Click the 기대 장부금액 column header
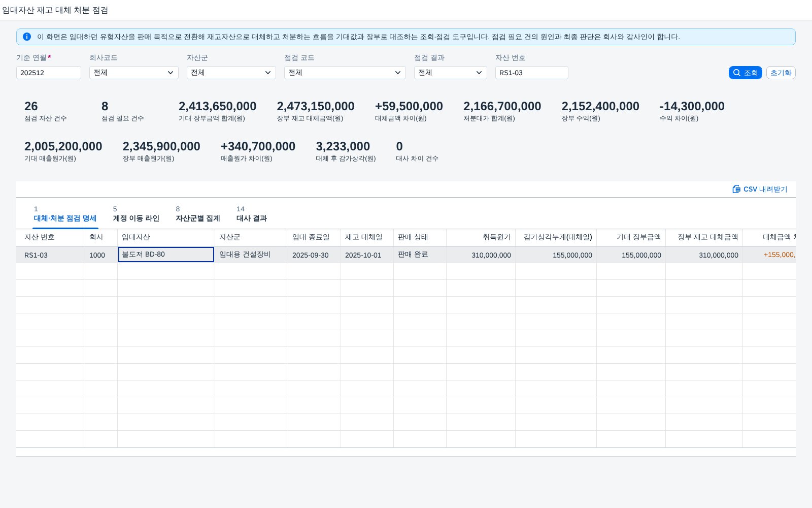The image size is (812, 508). (x=631, y=237)
